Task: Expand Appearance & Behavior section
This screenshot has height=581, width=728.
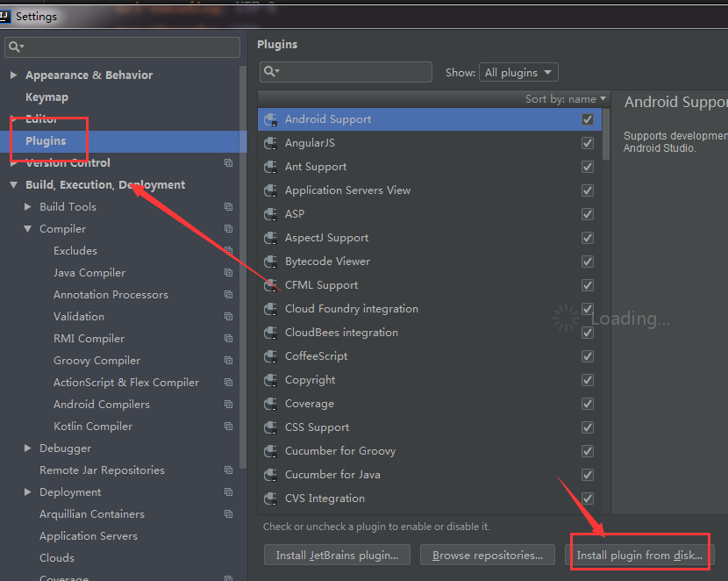Action: tap(13, 75)
